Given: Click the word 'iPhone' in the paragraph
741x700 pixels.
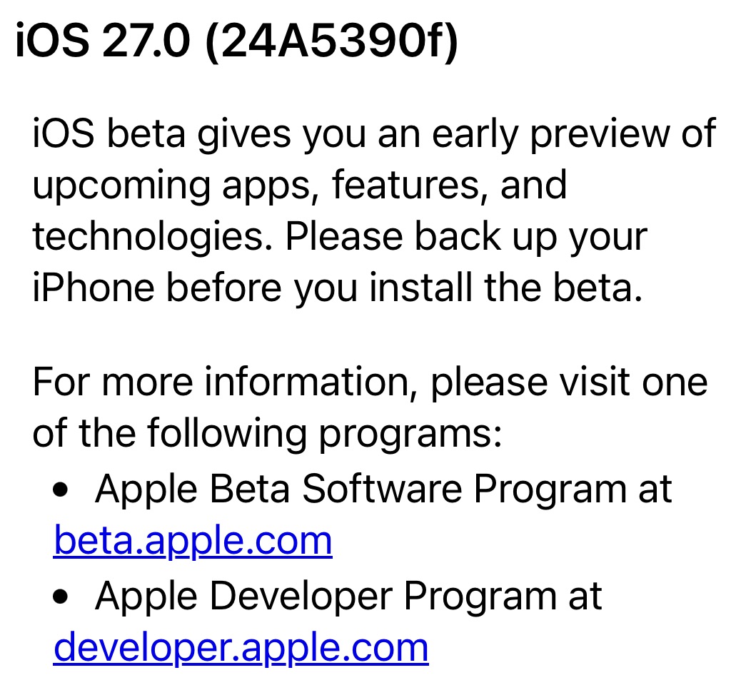Looking at the screenshot, I should coord(94,288).
